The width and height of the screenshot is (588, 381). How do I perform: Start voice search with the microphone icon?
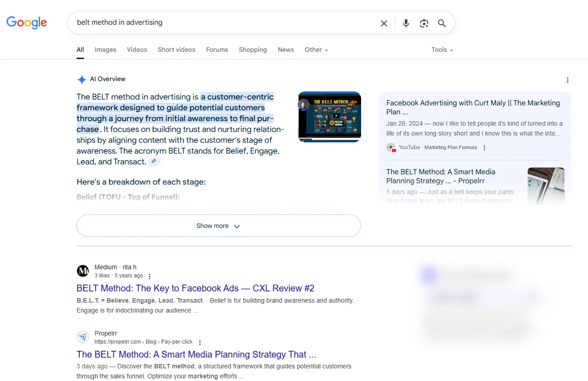406,23
